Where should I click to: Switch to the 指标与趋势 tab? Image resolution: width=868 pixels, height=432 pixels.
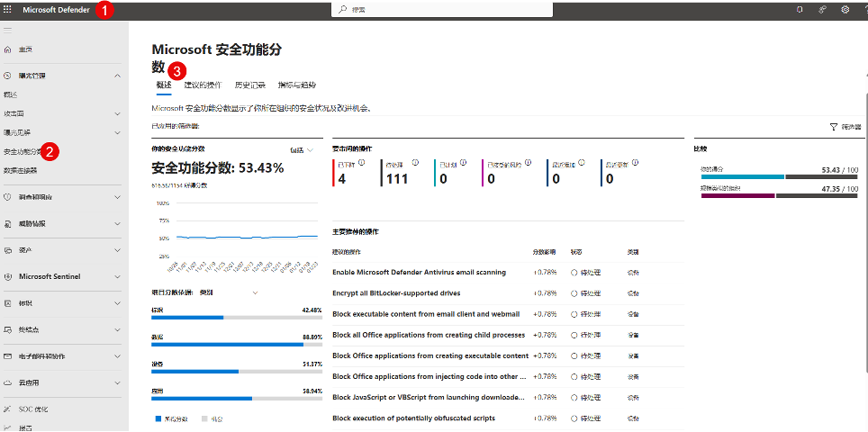coord(297,85)
